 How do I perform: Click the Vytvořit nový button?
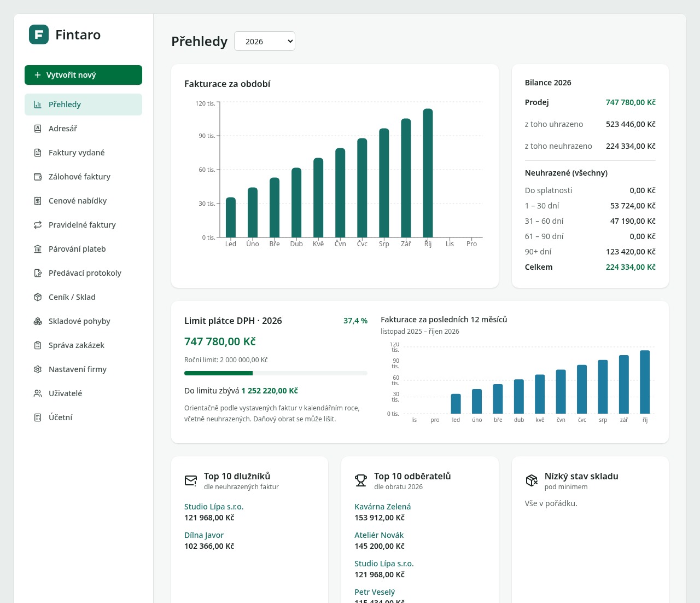tap(83, 75)
